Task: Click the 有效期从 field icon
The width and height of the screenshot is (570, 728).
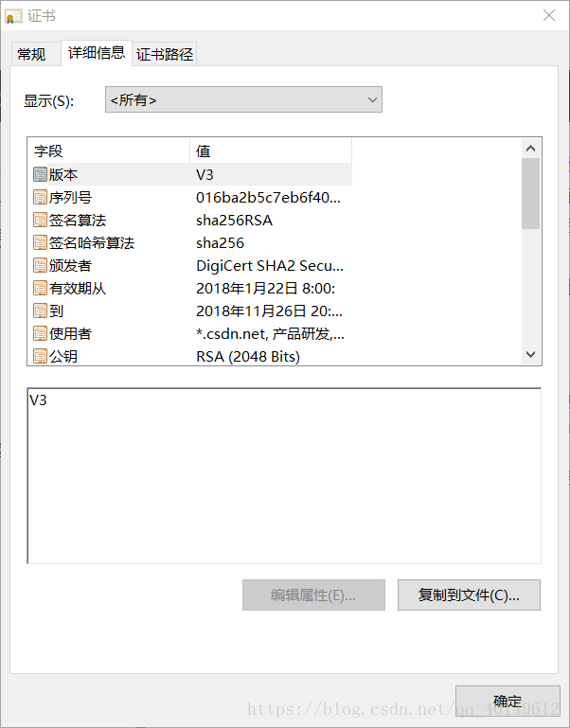Action: (x=41, y=289)
